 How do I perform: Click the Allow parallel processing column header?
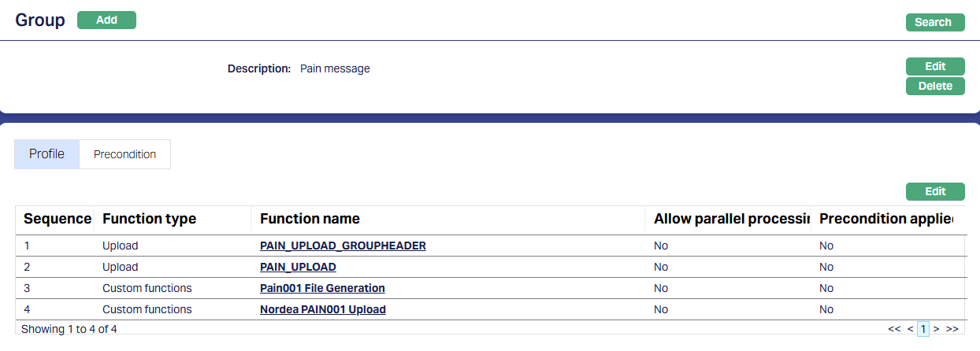(732, 219)
